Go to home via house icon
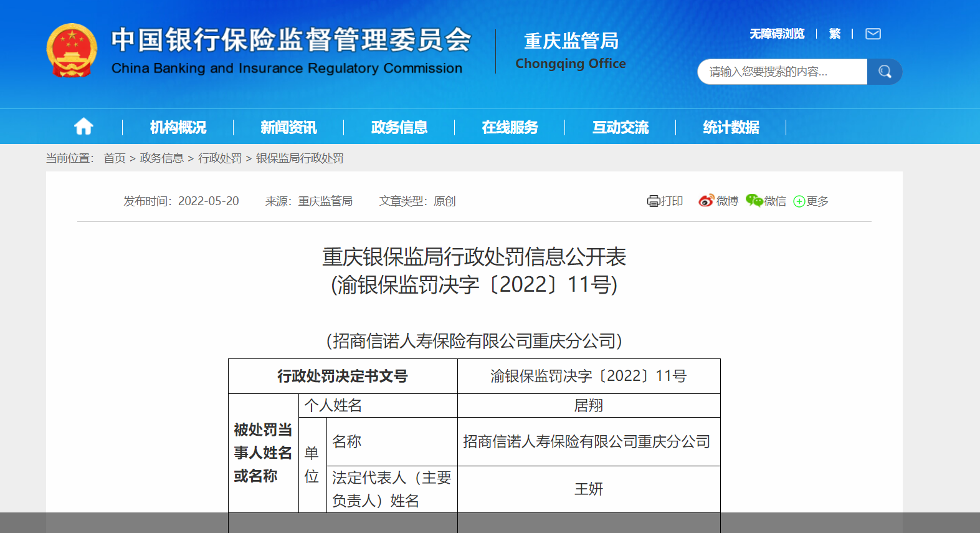Viewport: 980px width, 533px height. click(x=83, y=127)
